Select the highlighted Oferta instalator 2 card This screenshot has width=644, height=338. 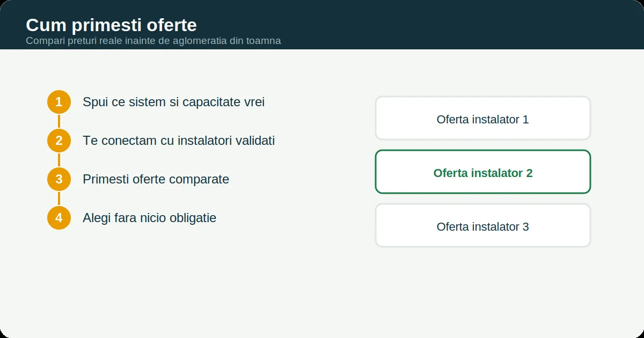(x=483, y=172)
